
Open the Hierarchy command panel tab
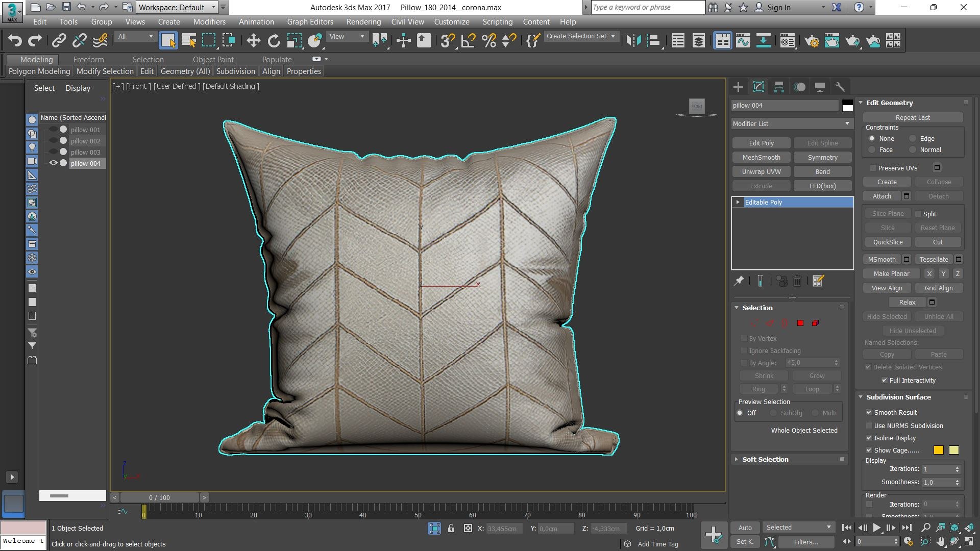779,87
